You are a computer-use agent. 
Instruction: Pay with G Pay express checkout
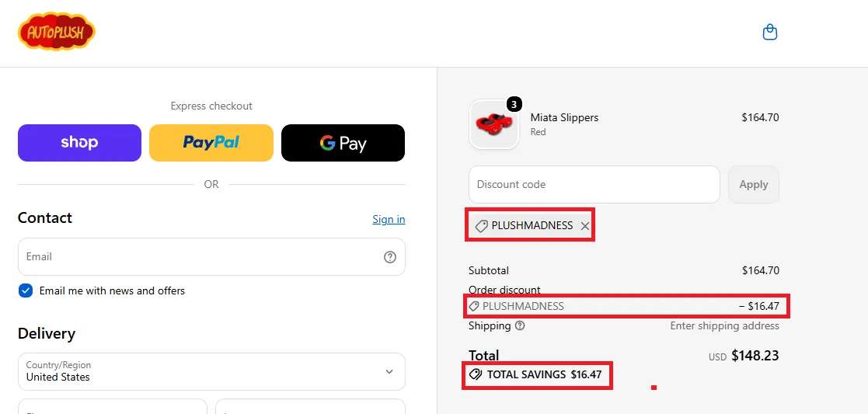click(343, 143)
